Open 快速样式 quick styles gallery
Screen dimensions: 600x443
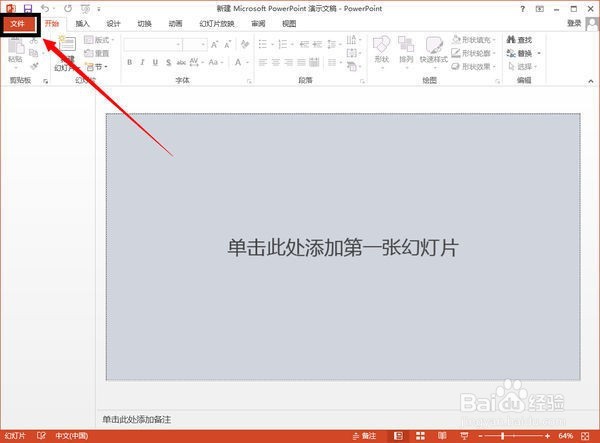point(434,52)
